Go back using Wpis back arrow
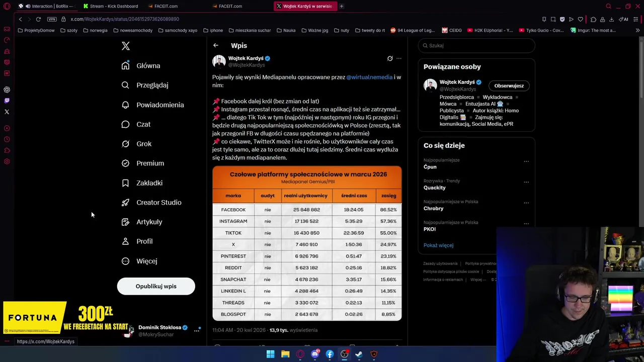 click(215, 45)
